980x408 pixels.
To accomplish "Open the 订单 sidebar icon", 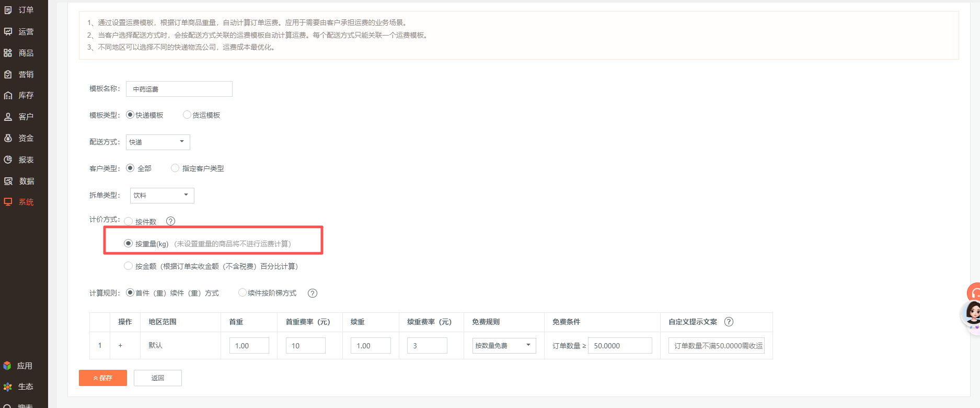I will pos(8,10).
